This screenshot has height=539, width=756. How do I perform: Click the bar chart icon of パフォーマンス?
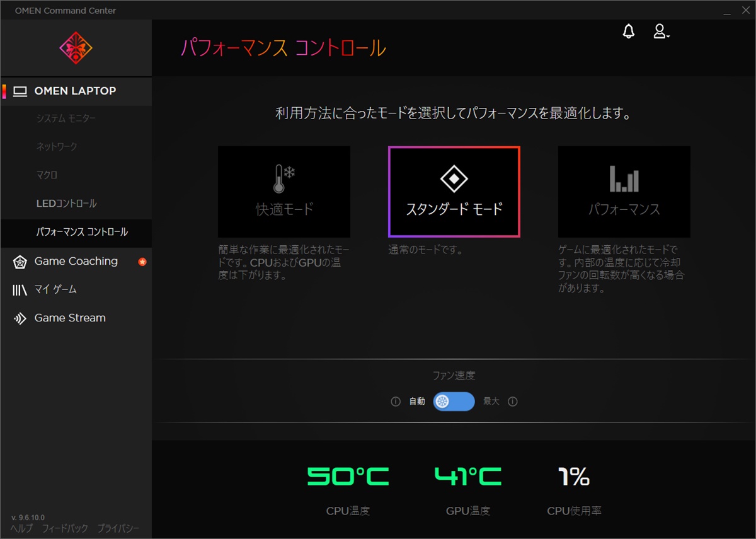pos(624,179)
